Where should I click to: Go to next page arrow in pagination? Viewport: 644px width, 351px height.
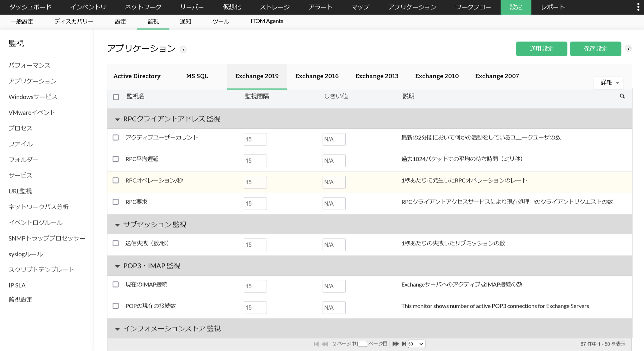pyautogui.click(x=395, y=344)
